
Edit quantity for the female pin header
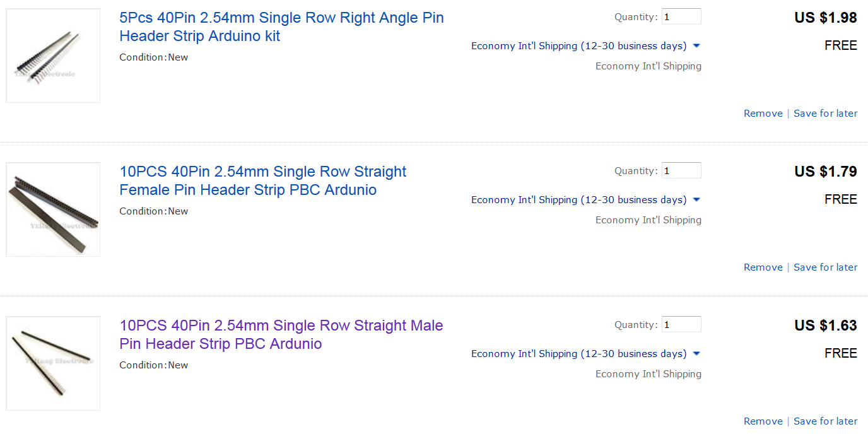[681, 171]
